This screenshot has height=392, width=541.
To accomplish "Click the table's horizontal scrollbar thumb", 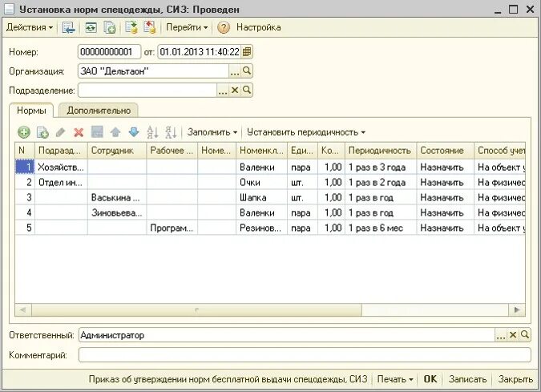I will (x=196, y=310).
